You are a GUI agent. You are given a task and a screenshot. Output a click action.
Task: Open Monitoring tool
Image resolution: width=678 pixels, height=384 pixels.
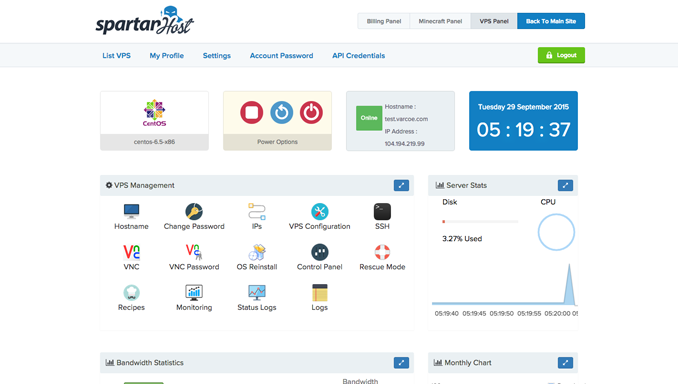click(x=194, y=293)
